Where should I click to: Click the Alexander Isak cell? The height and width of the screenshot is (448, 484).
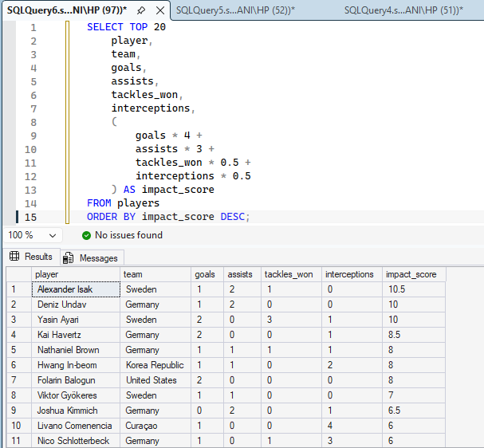pos(76,289)
